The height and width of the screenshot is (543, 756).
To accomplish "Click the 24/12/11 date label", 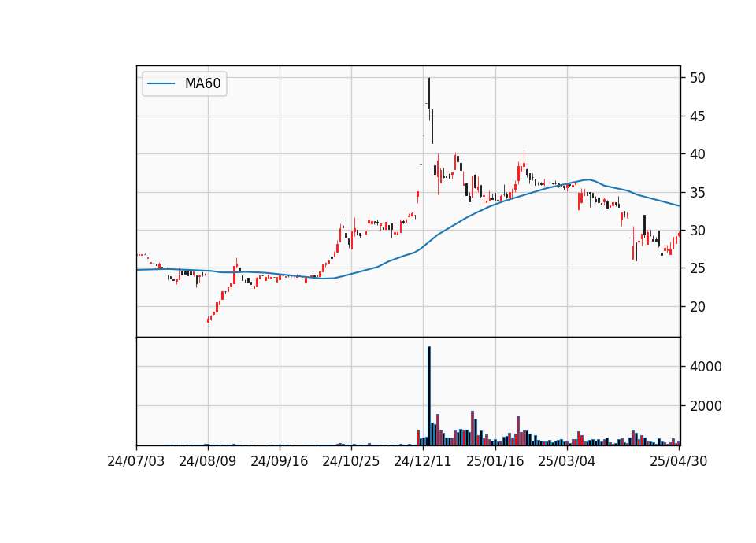I will tap(423, 461).
